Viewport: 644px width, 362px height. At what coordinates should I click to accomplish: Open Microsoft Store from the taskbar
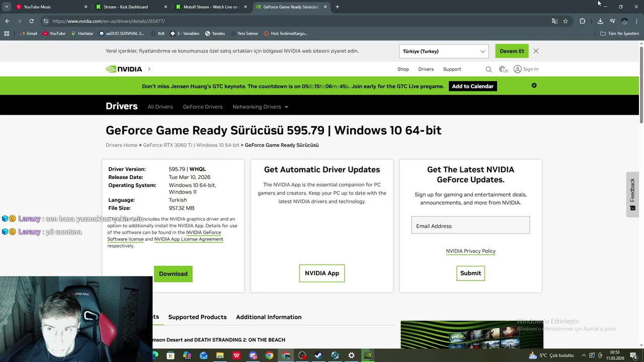coord(171,355)
